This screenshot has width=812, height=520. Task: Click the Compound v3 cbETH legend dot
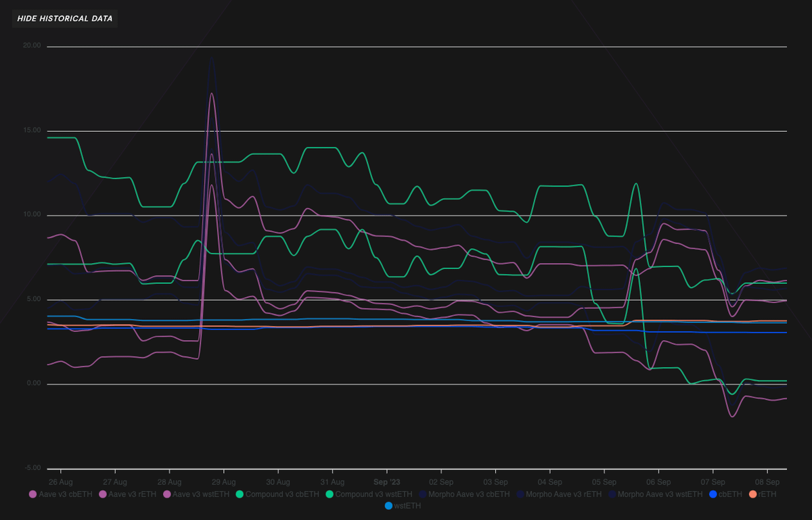(x=239, y=494)
